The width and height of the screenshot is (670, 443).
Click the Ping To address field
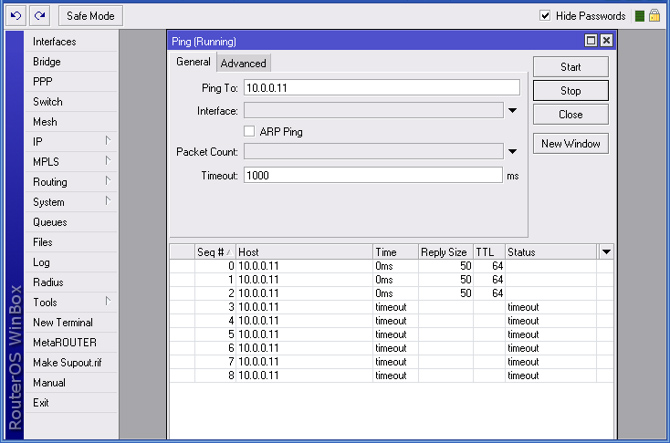[381, 88]
